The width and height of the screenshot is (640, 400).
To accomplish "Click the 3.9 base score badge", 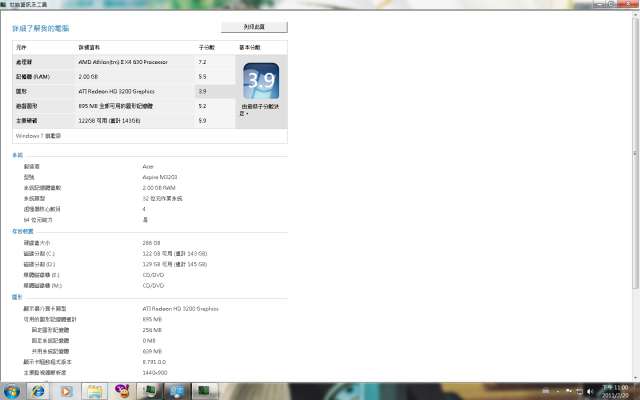I will 261,81.
